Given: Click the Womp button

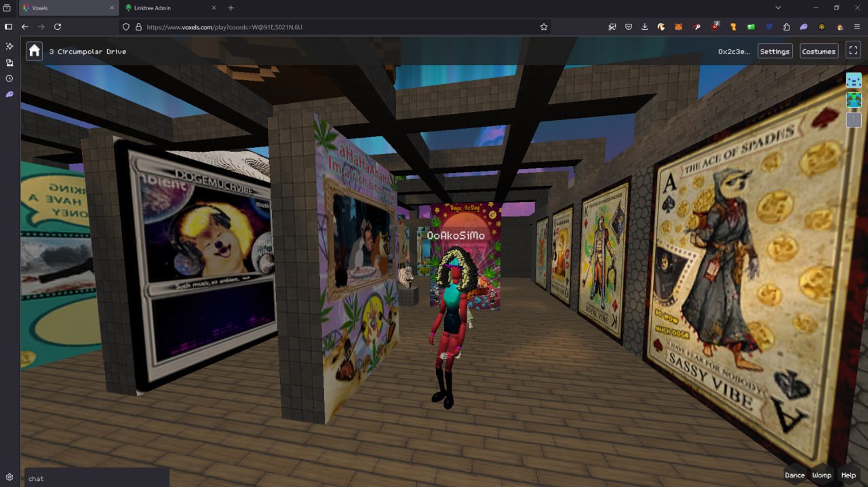Looking at the screenshot, I should point(822,475).
